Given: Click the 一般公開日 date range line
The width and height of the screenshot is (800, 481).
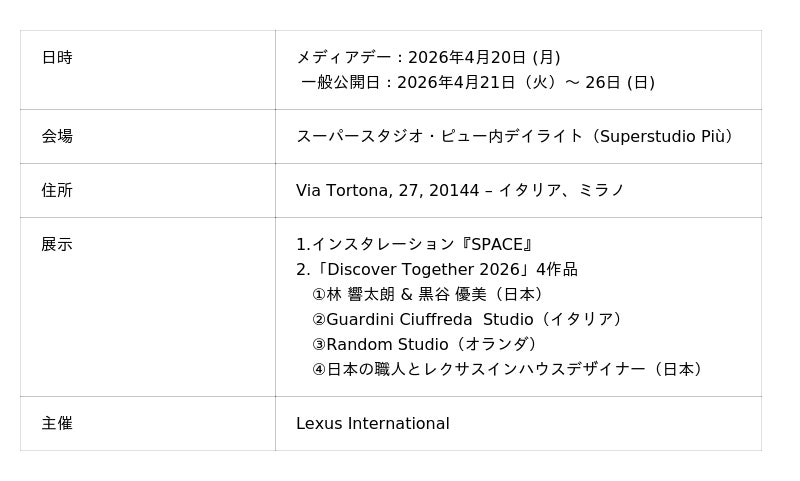Looking at the screenshot, I should click(478, 83).
